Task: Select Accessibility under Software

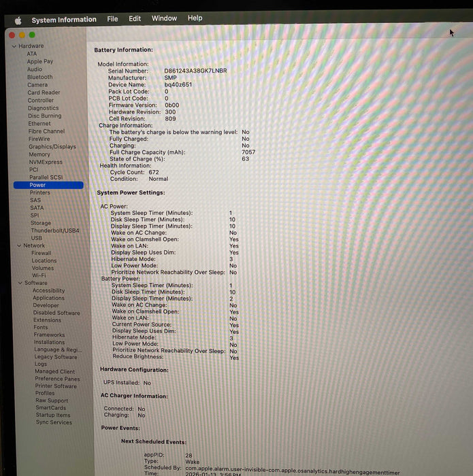Action: click(x=48, y=291)
